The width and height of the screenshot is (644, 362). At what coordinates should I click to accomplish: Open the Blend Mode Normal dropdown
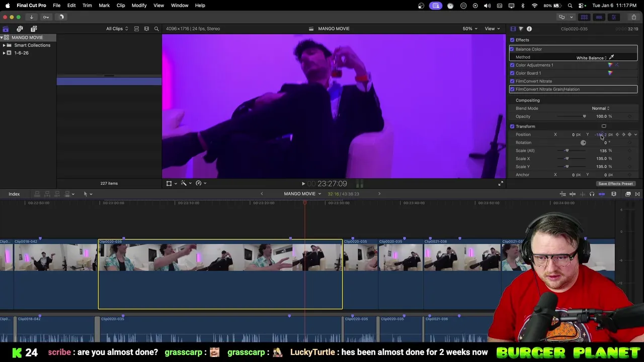[x=601, y=108]
